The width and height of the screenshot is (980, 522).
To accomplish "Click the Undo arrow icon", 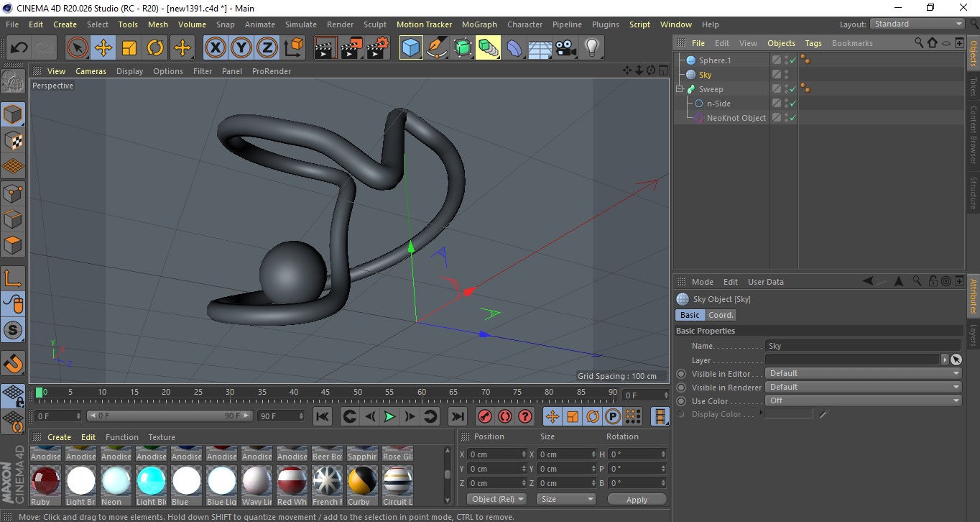I will pyautogui.click(x=19, y=48).
